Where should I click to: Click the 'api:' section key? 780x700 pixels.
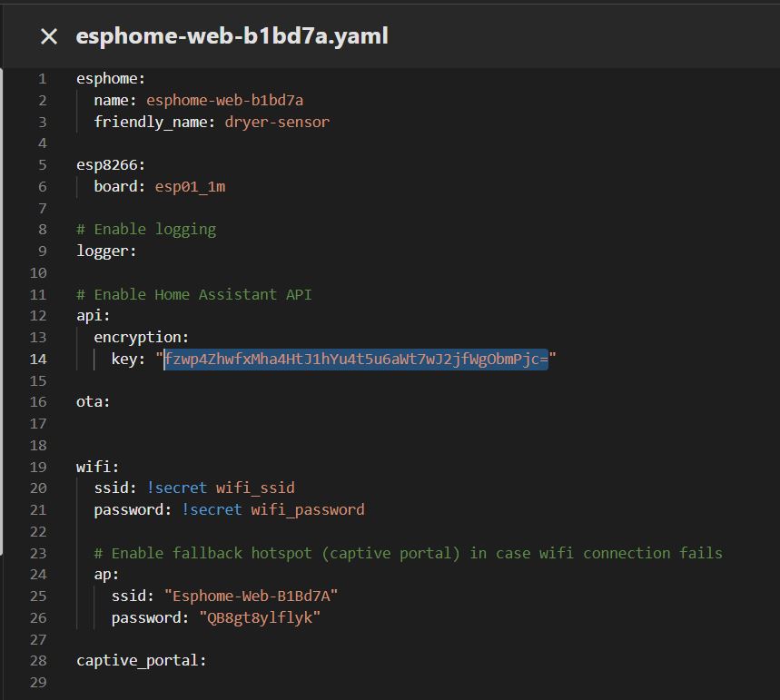coord(93,315)
